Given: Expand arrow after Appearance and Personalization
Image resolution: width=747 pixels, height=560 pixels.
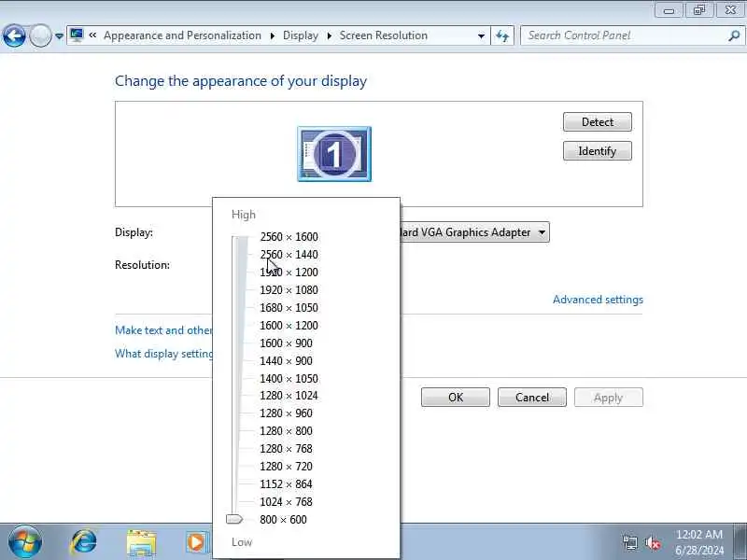Looking at the screenshot, I should (x=272, y=35).
